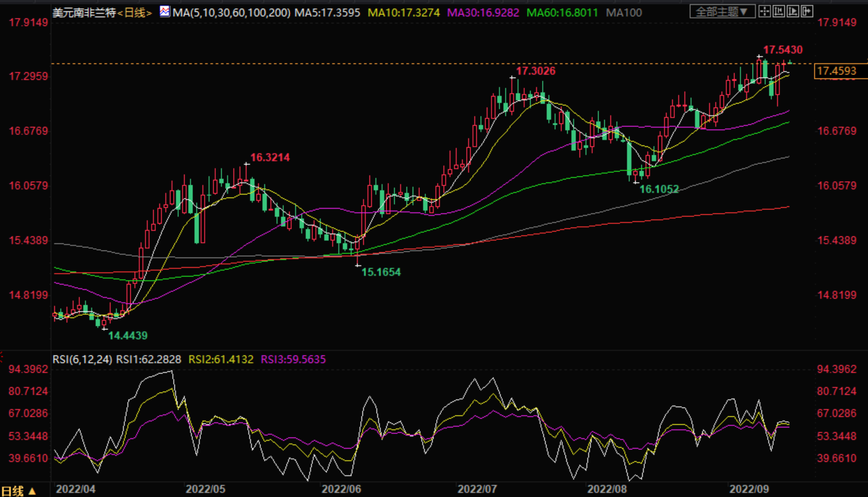Click the chart icon with play arrow
Screen dimensions: 868x497
pyautogui.click(x=793, y=11)
